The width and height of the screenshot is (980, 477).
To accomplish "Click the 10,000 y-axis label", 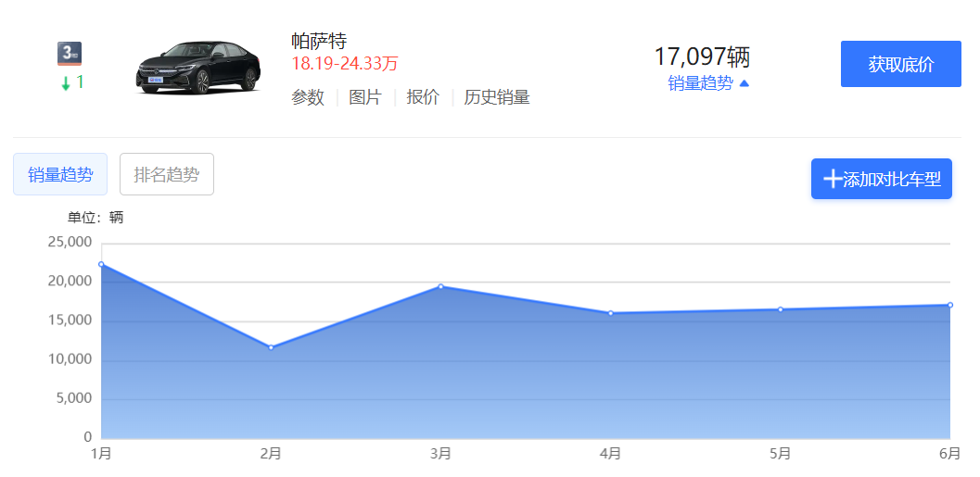I will click(x=70, y=359).
